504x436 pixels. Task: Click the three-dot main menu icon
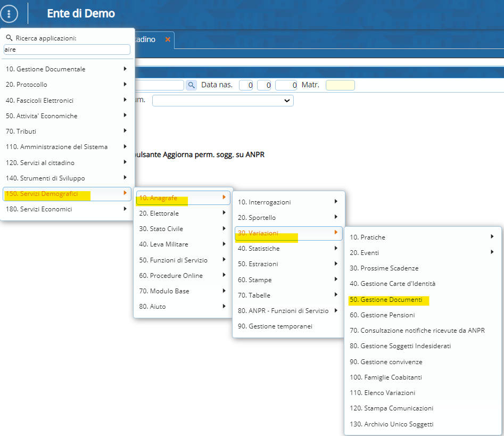pyautogui.click(x=9, y=14)
